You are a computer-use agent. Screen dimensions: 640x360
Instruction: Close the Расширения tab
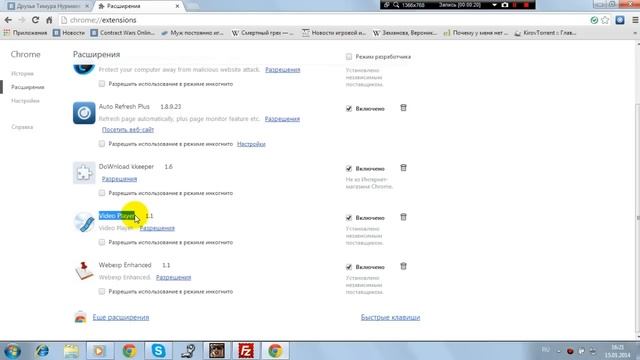click(x=177, y=6)
